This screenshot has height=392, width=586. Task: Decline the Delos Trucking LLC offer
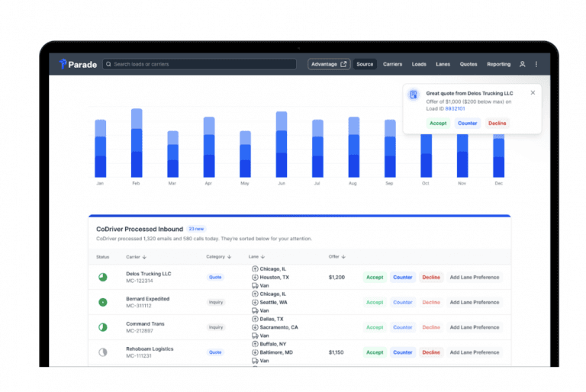tap(431, 278)
